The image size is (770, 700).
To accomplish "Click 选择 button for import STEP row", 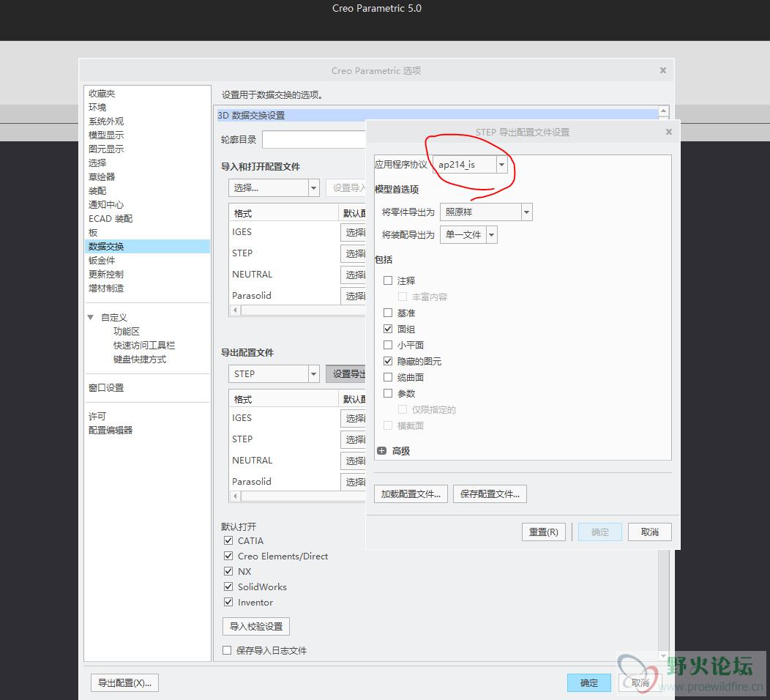I will 353,253.
